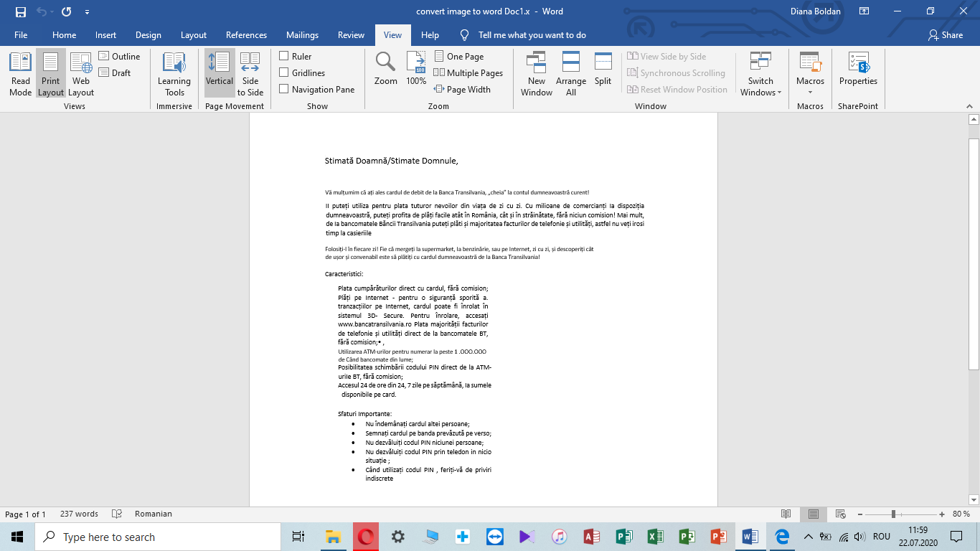The width and height of the screenshot is (980, 551).
Task: Switch to the References tab
Action: [x=246, y=34]
